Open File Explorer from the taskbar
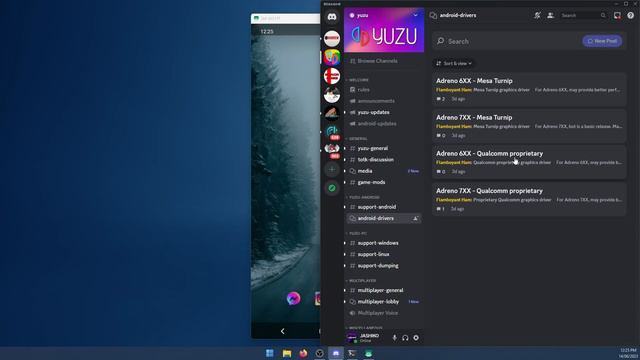Viewport: 640px width, 360px height. pyautogui.click(x=287, y=353)
